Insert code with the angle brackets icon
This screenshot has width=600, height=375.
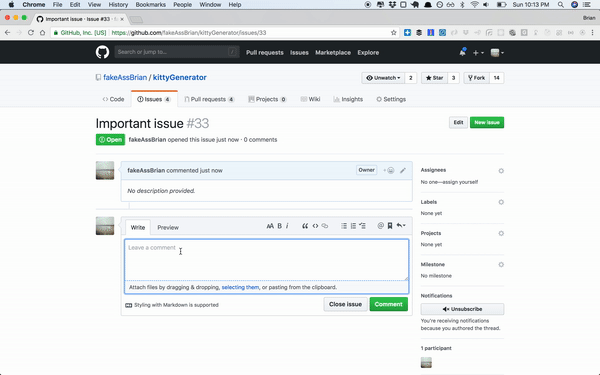coord(315,226)
